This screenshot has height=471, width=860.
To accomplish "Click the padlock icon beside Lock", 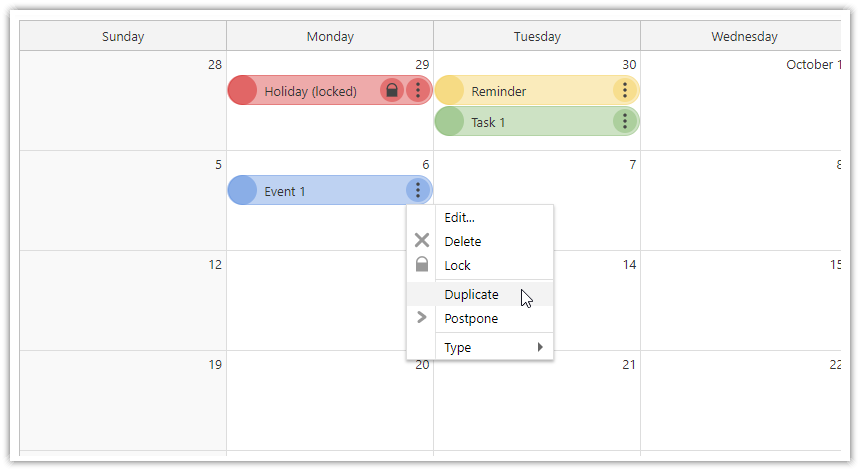I will coord(422,265).
